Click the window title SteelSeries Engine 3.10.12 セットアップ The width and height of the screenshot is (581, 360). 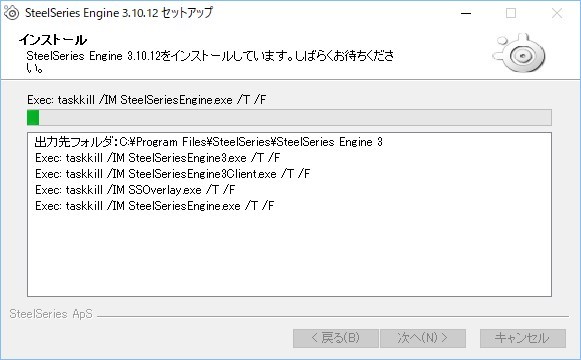(x=119, y=13)
